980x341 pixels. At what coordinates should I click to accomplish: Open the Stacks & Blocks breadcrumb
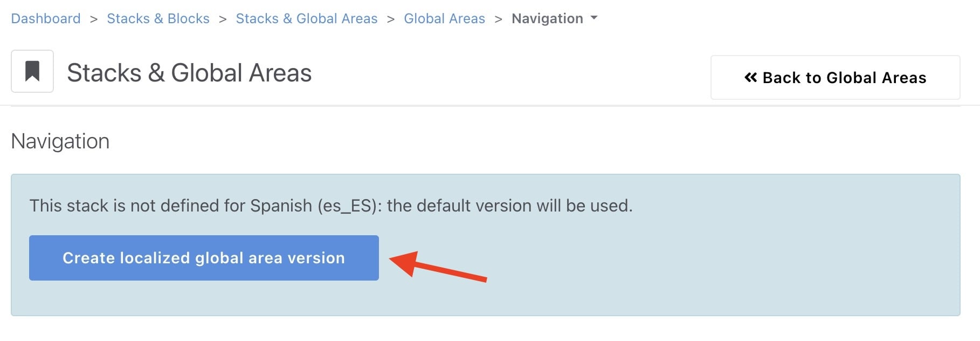click(x=158, y=19)
